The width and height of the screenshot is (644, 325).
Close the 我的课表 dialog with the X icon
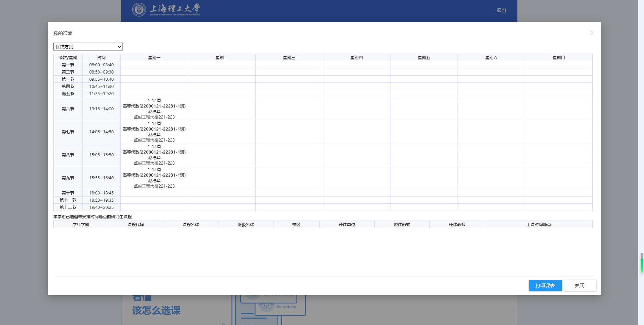click(592, 33)
